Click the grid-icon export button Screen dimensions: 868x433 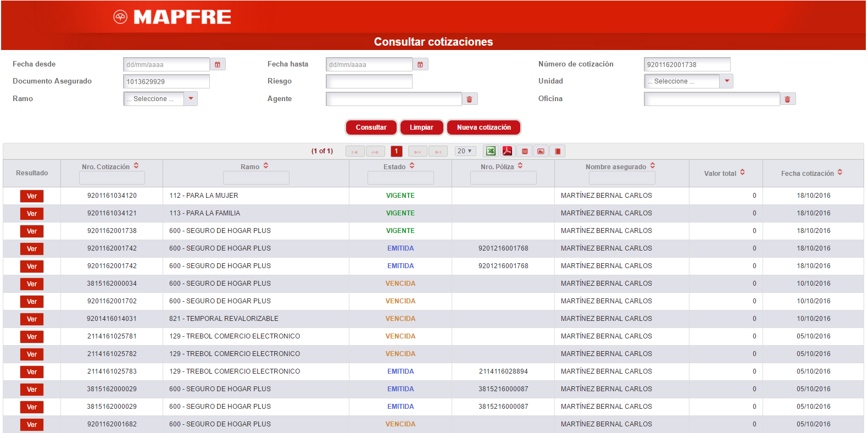tap(525, 151)
